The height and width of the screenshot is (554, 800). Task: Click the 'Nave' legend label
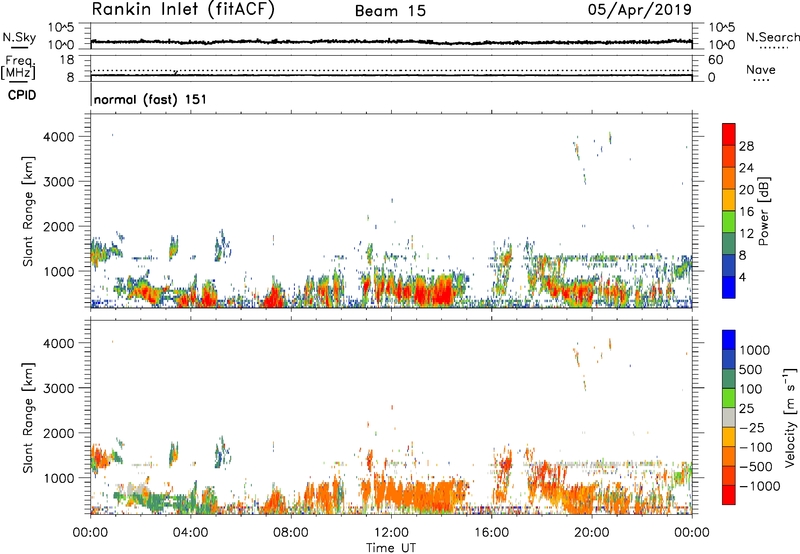[x=761, y=70]
